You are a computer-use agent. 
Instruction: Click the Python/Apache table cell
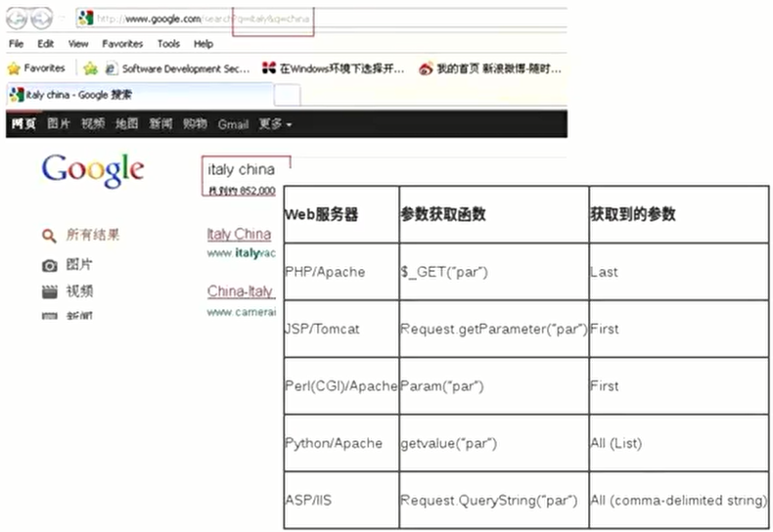(x=341, y=443)
